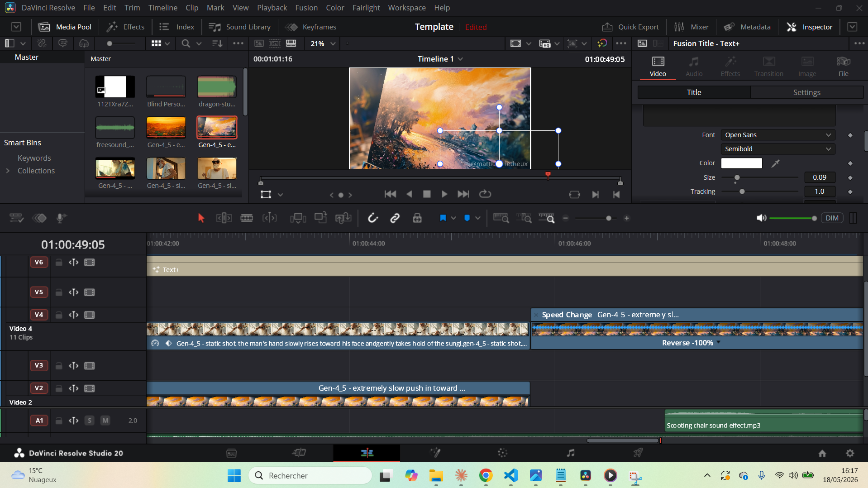The image size is (868, 488).
Task: Open the Workspace menu
Action: tap(407, 8)
